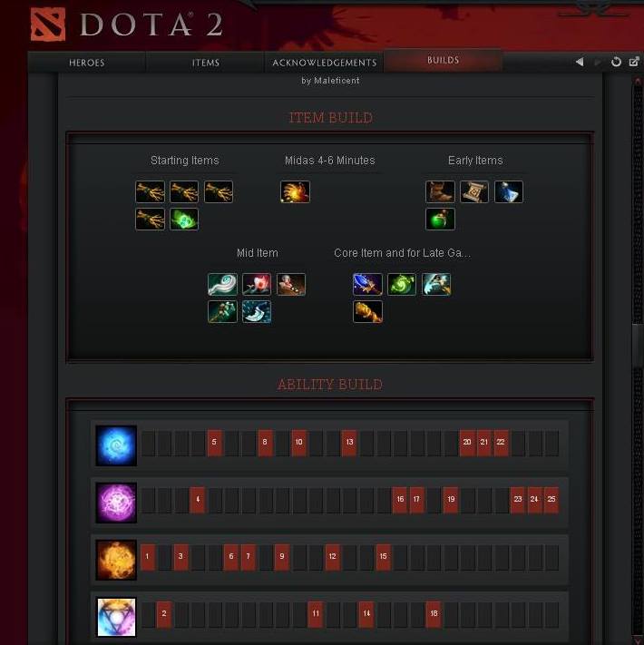Click the orange Exort orb ability icon
This screenshot has width=644, height=645.
pyautogui.click(x=116, y=560)
